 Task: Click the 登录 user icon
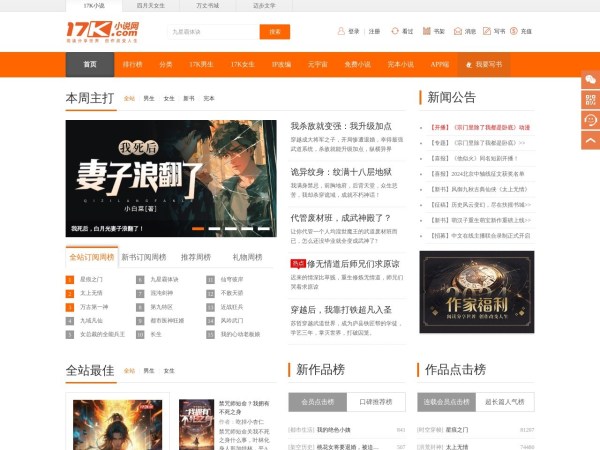pos(341,32)
